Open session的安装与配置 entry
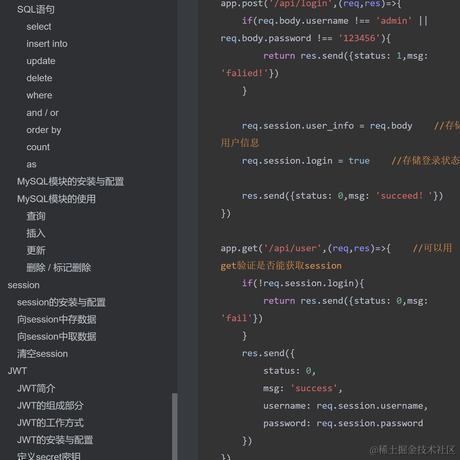Image resolution: width=460 pixels, height=460 pixels. tap(61, 302)
